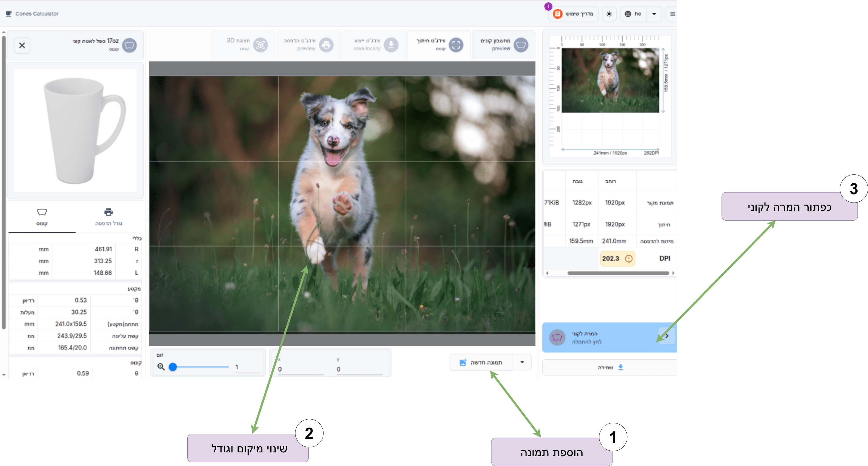
Task: Click the 17oz cone round icon
Action: coord(129,45)
